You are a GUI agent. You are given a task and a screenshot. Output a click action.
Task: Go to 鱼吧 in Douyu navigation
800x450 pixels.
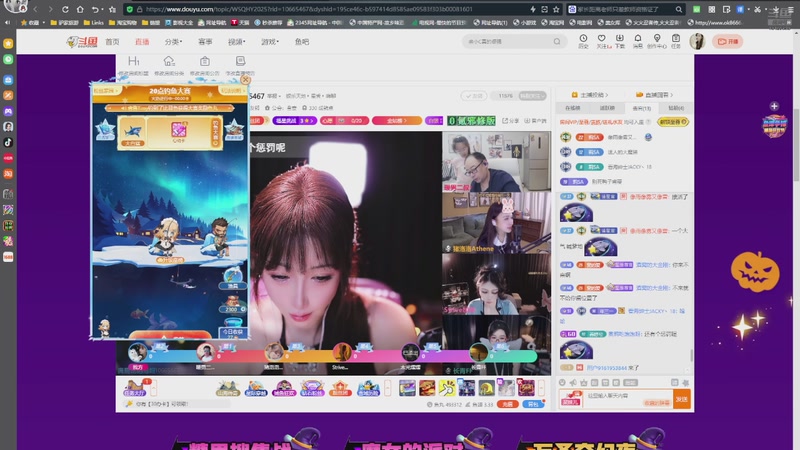click(x=302, y=42)
